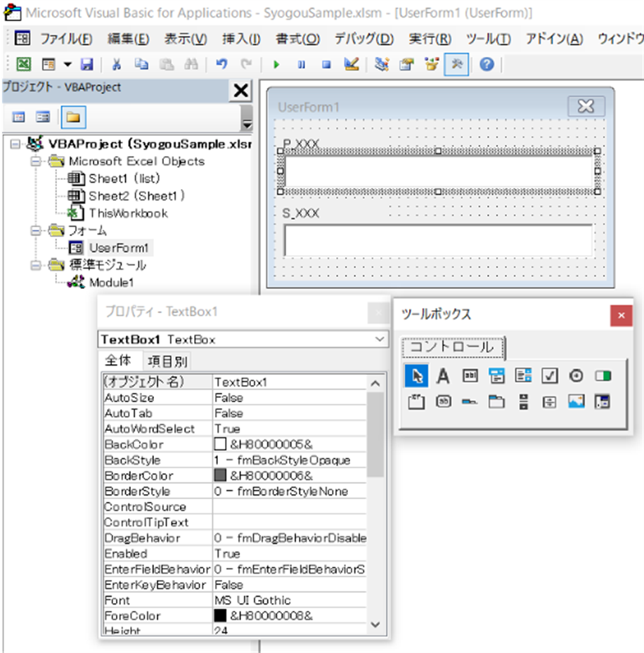Click the Undo arrow icon
Viewport: 644px width, 653px height.
[221, 64]
